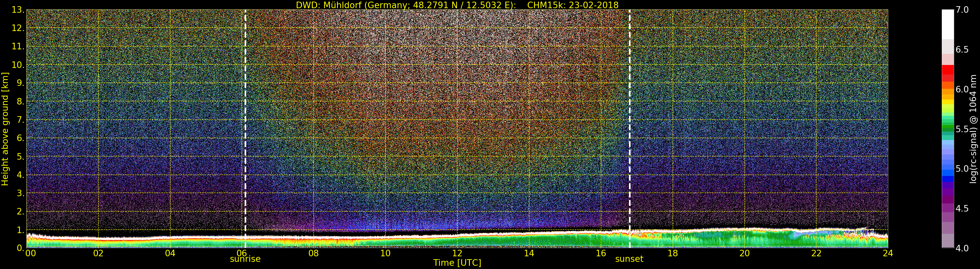Click the 'sunrise' label below the axis
980x269 pixels.
coord(245,259)
